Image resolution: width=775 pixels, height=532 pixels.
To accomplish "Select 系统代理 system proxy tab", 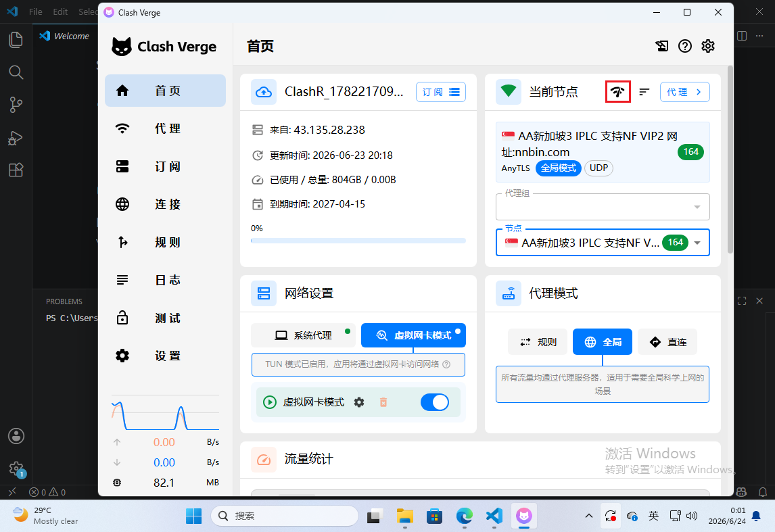I will point(303,335).
